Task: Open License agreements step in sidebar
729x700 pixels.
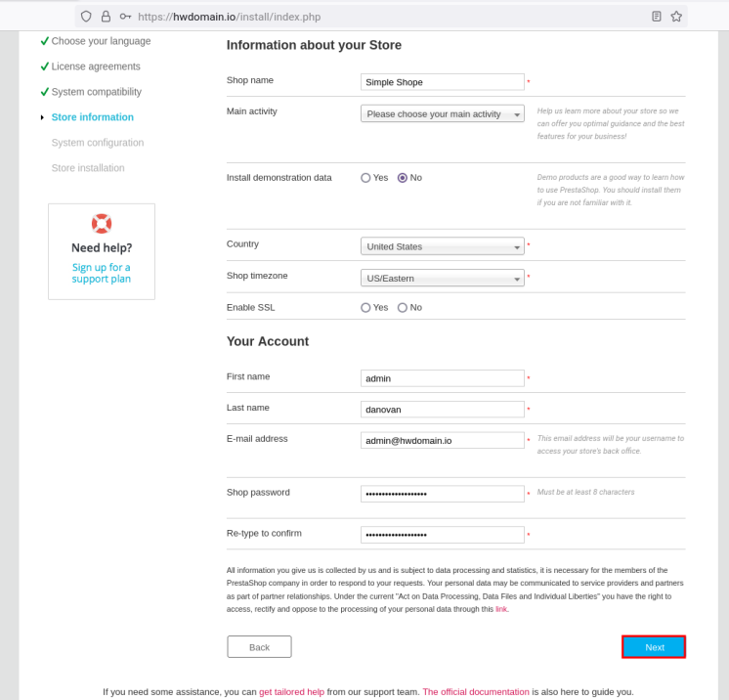Action: click(x=96, y=66)
